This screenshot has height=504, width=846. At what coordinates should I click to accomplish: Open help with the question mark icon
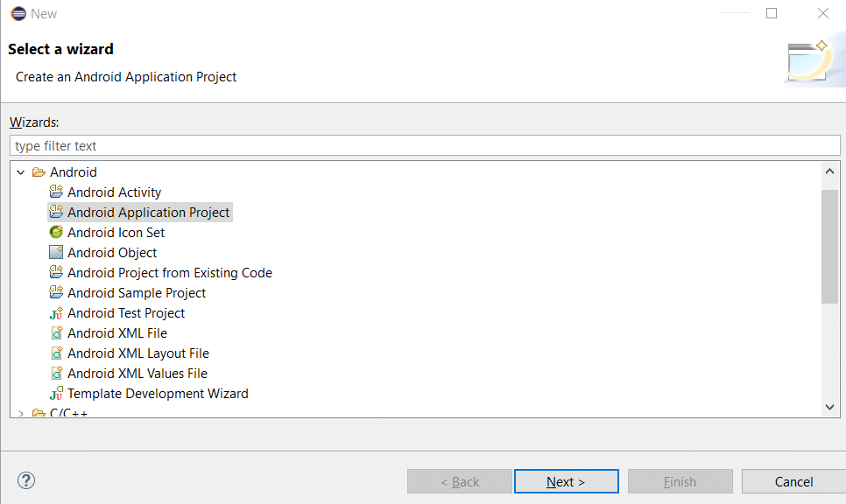pyautogui.click(x=26, y=480)
